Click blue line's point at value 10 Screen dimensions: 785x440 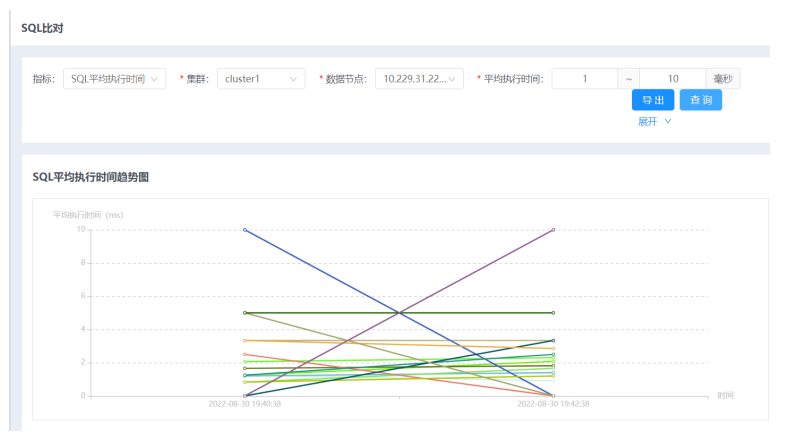point(245,230)
